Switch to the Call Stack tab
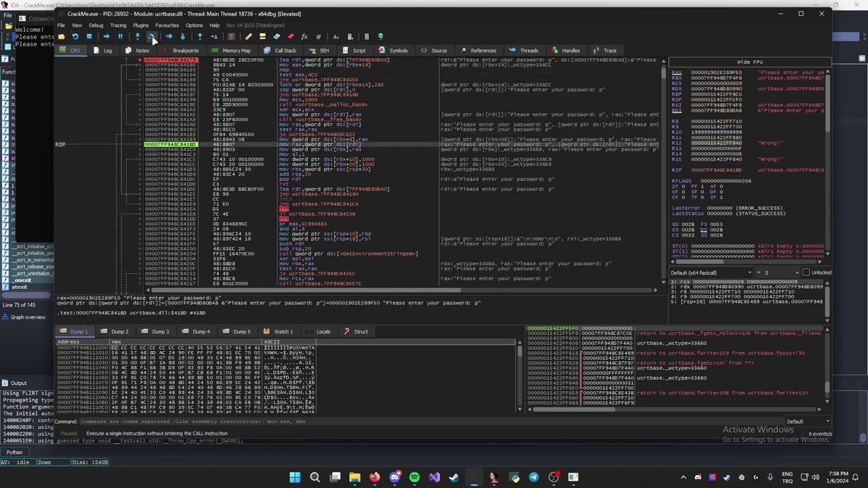This screenshot has width=868, height=488. 280,50
